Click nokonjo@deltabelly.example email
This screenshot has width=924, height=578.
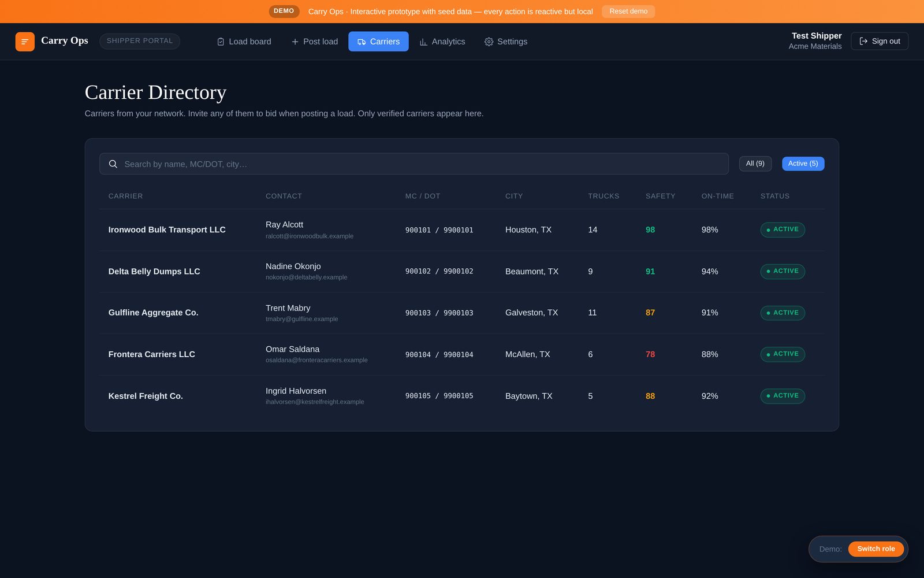(307, 277)
